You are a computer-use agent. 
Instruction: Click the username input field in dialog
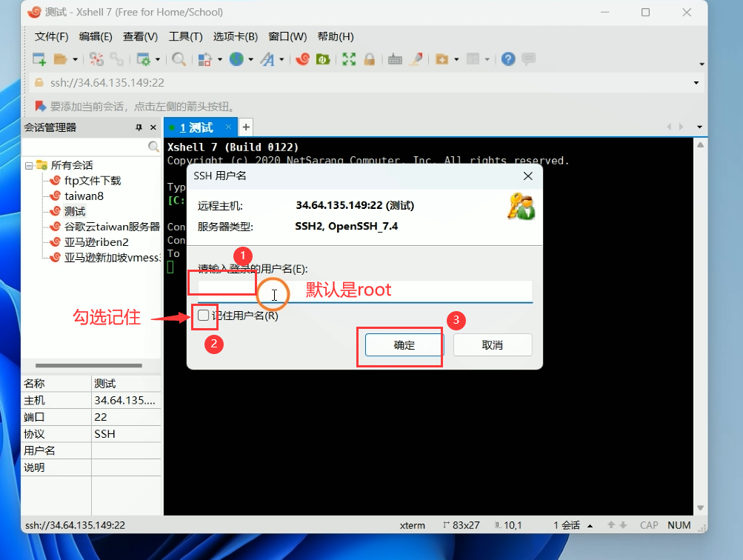(365, 290)
